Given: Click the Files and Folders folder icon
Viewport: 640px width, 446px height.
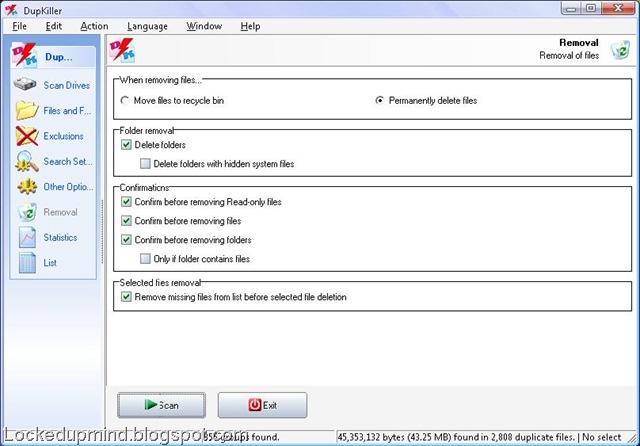Looking at the screenshot, I should coord(27,110).
